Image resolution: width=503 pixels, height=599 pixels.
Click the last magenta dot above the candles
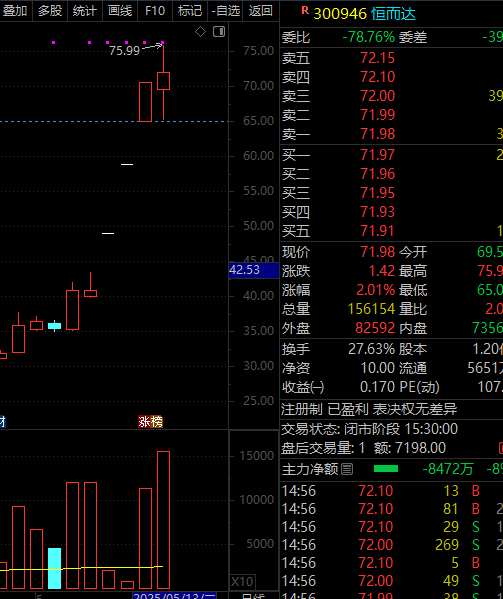[163, 42]
